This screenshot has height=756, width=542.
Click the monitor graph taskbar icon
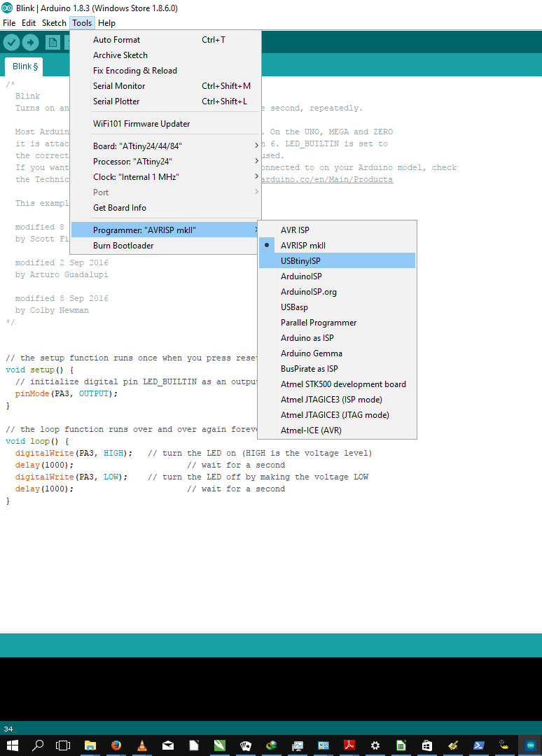(x=298, y=745)
